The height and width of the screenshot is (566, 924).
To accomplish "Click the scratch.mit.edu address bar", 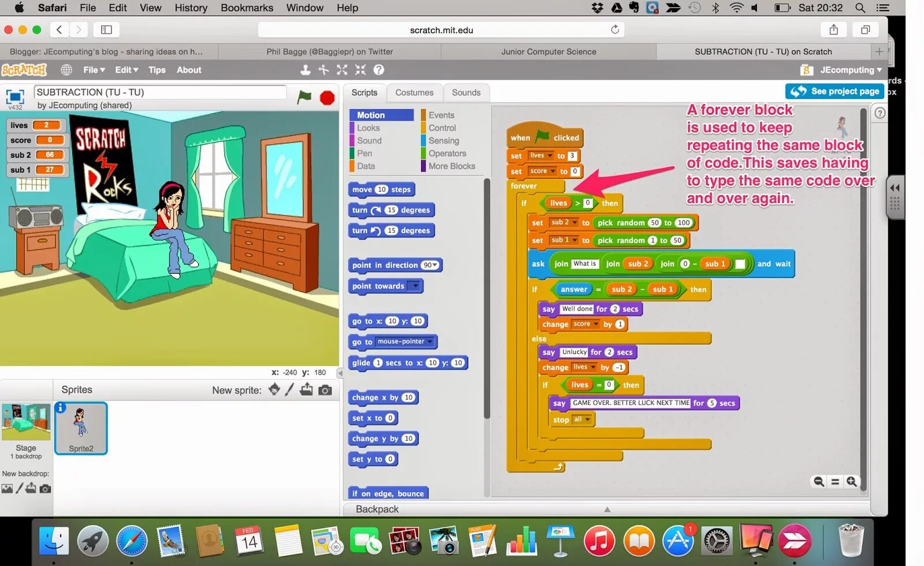I will pos(441,29).
